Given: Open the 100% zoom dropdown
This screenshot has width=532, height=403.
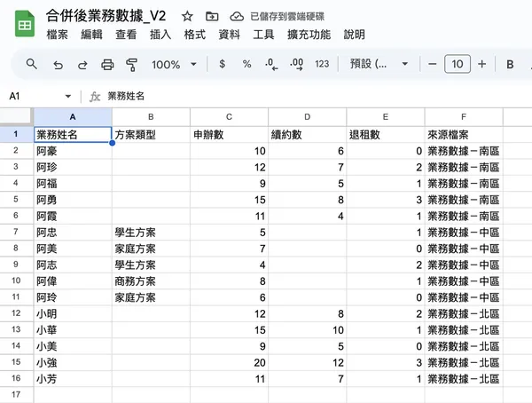Looking at the screenshot, I should pyautogui.click(x=174, y=64).
